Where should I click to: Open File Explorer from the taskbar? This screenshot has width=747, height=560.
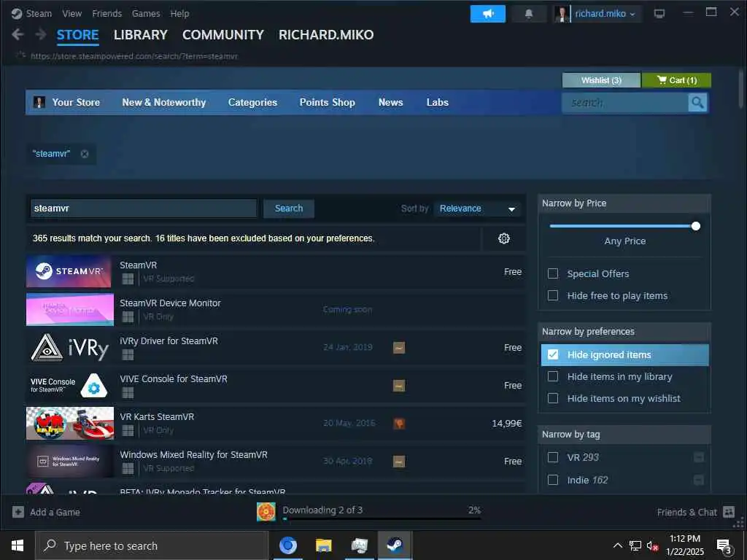pos(323,545)
